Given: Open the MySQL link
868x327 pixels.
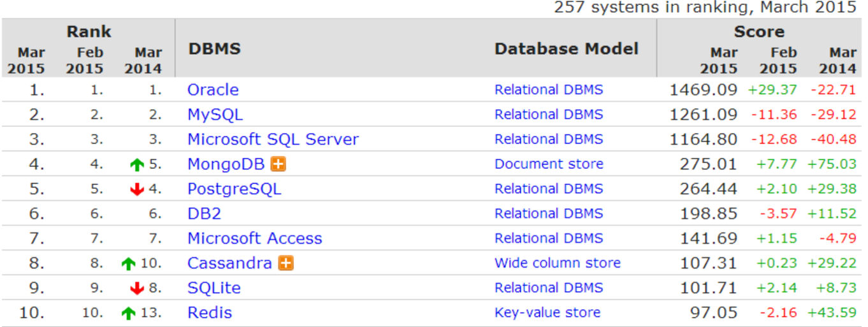Looking at the screenshot, I should tap(215, 115).
